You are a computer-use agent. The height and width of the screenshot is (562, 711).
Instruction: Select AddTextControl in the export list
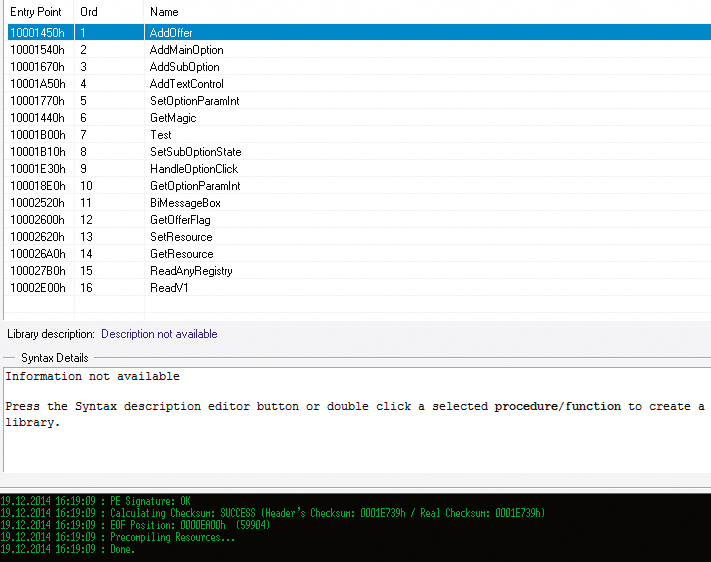click(x=186, y=84)
